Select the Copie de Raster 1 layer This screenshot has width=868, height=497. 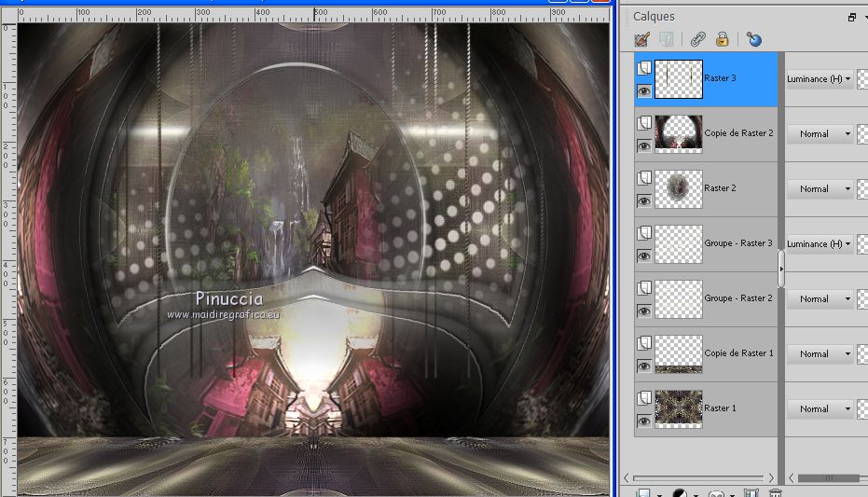tap(738, 353)
